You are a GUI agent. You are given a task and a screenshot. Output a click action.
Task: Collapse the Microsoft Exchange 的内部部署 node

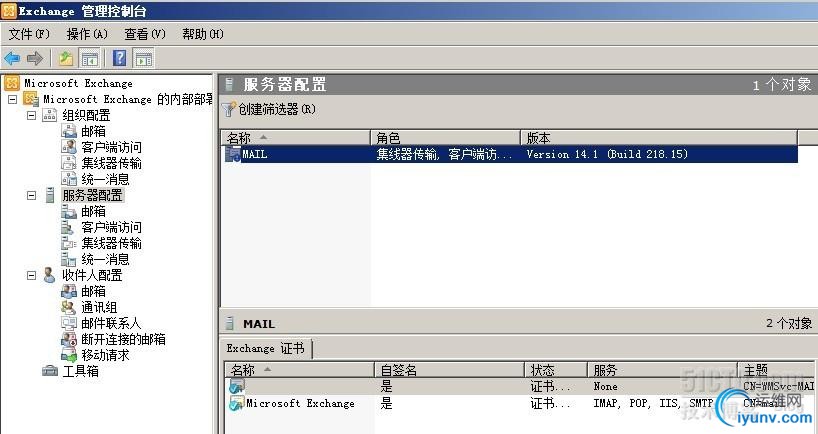tap(13, 99)
